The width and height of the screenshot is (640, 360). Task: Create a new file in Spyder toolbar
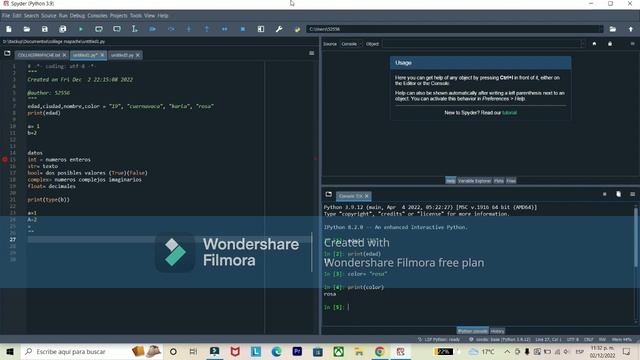9,29
